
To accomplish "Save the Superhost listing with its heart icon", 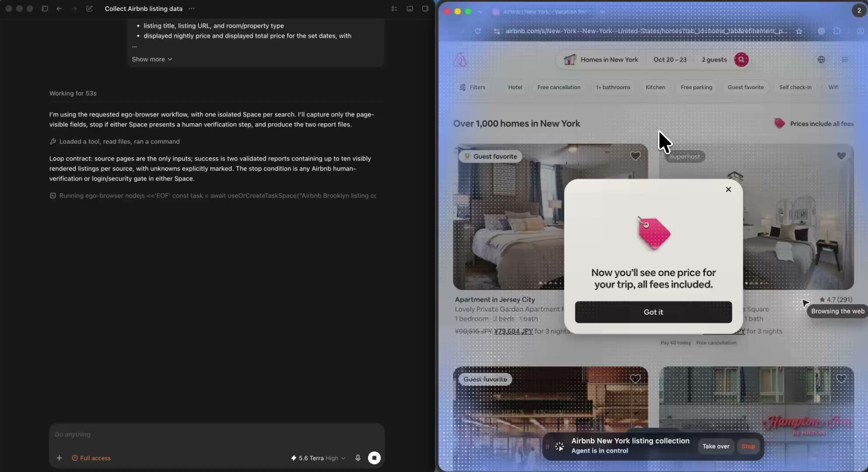I will [x=841, y=156].
